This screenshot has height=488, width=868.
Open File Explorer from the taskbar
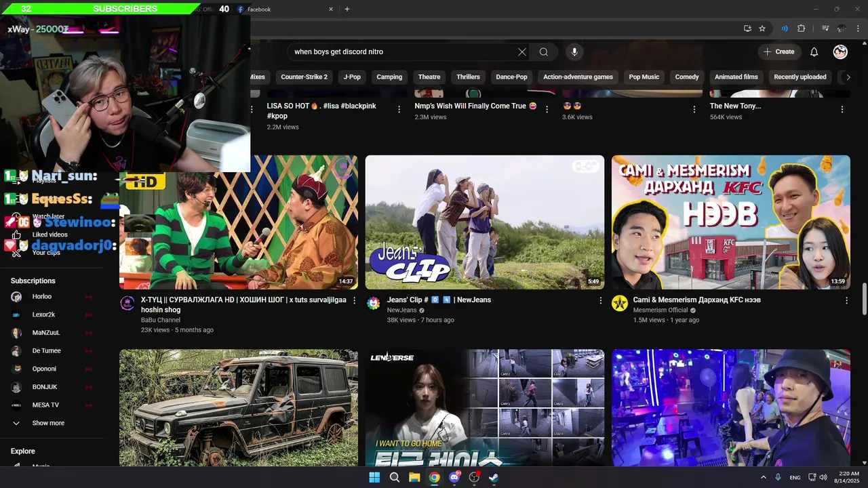(x=414, y=477)
